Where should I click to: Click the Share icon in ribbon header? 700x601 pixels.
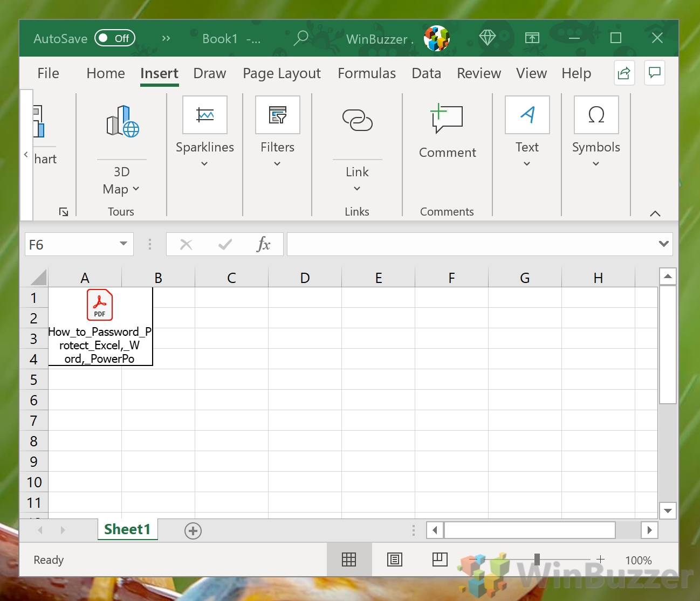pyautogui.click(x=624, y=73)
